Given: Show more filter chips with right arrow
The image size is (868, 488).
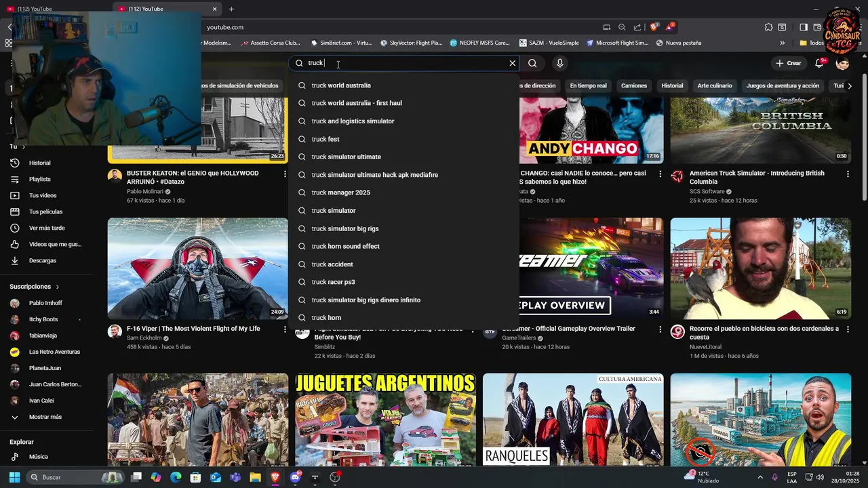Looking at the screenshot, I should (x=849, y=85).
